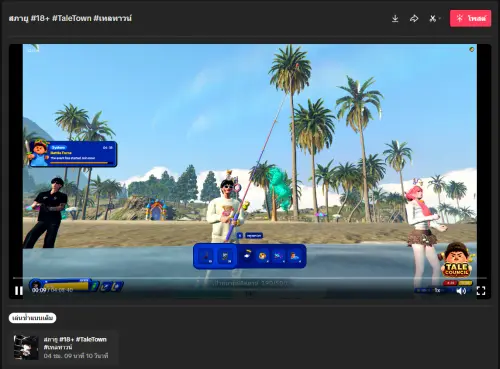Image resolution: width=500 pixels, height=369 pixels.
Task: Click the 04 date and duration text
Action: pyautogui.click(x=76, y=356)
